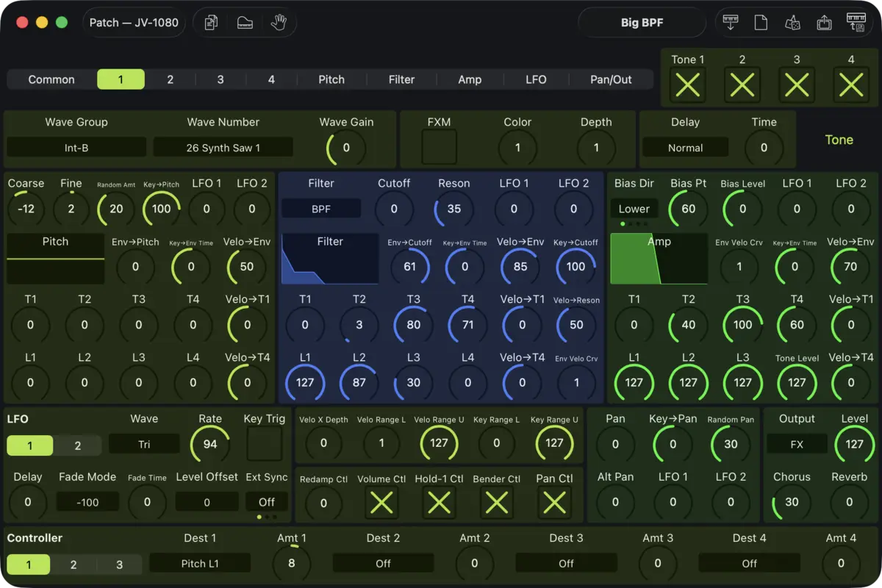
Task: Select Controller 3 segment
Action: tap(119, 564)
